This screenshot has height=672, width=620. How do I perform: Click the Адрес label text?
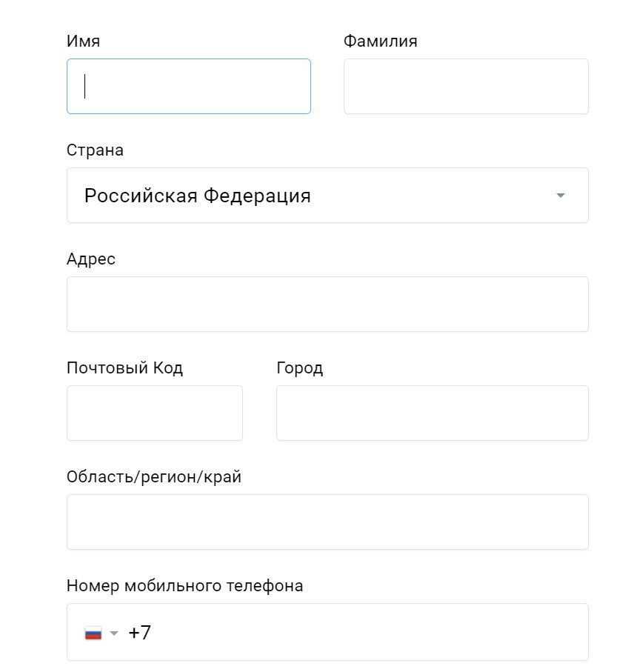(91, 259)
